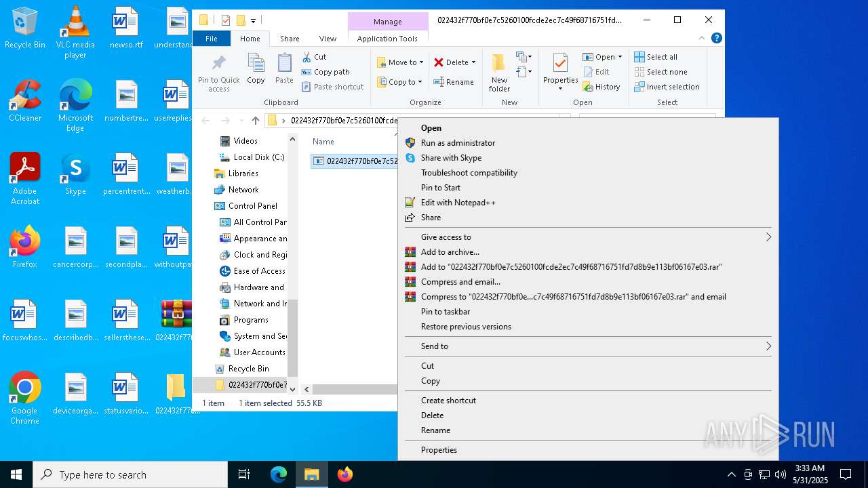Open CCleaner desktop shortcut

[25, 101]
